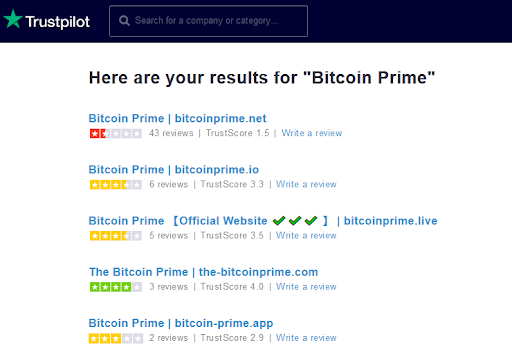Click the yellow star rating for bitcoinprime.io

pyautogui.click(x=116, y=185)
